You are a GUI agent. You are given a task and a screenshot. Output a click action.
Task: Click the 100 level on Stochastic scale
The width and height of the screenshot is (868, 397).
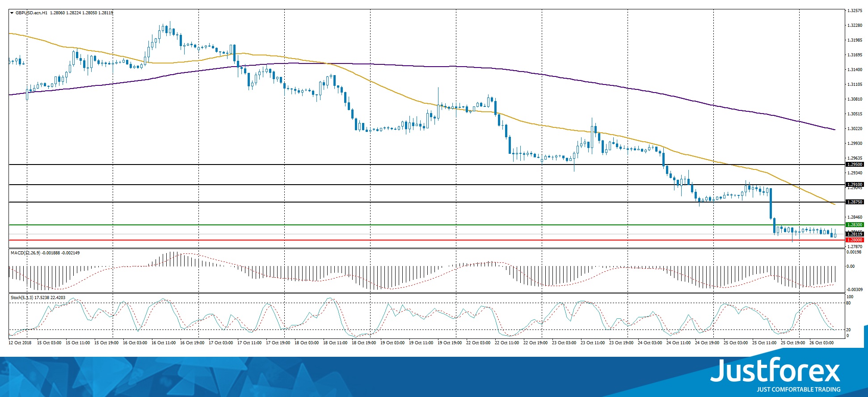point(850,297)
